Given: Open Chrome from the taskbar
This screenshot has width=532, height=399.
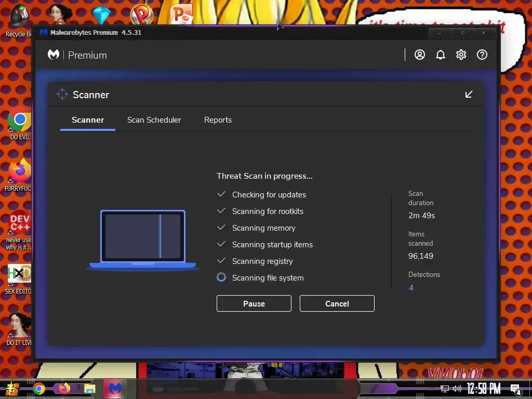Looking at the screenshot, I should coord(38,389).
